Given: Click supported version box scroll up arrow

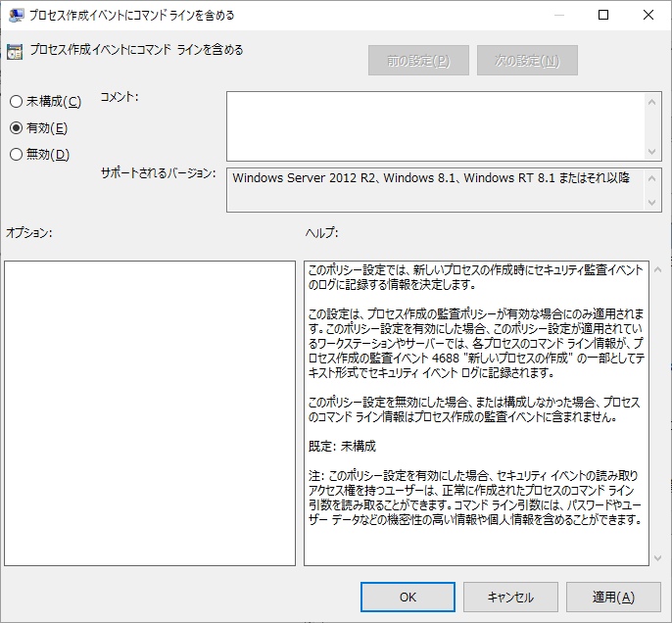Looking at the screenshot, I should pyautogui.click(x=651, y=178).
